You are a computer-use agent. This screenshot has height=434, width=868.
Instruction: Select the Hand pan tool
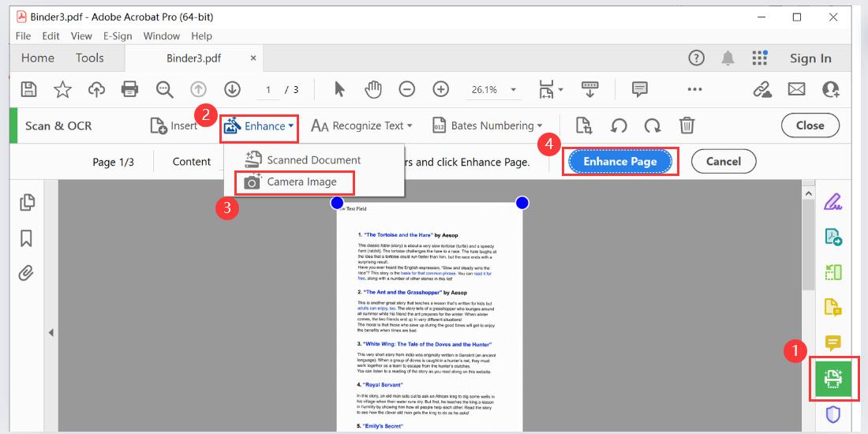pos(372,89)
